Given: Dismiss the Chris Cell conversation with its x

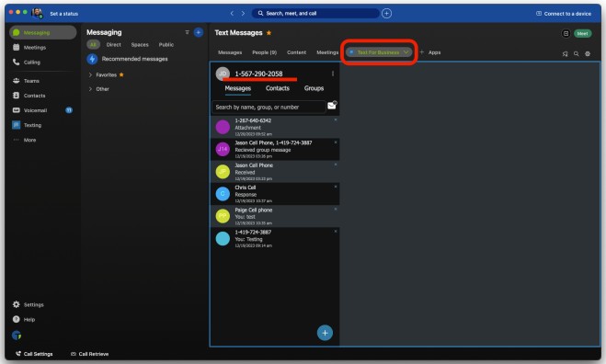Looking at the screenshot, I should click(336, 187).
